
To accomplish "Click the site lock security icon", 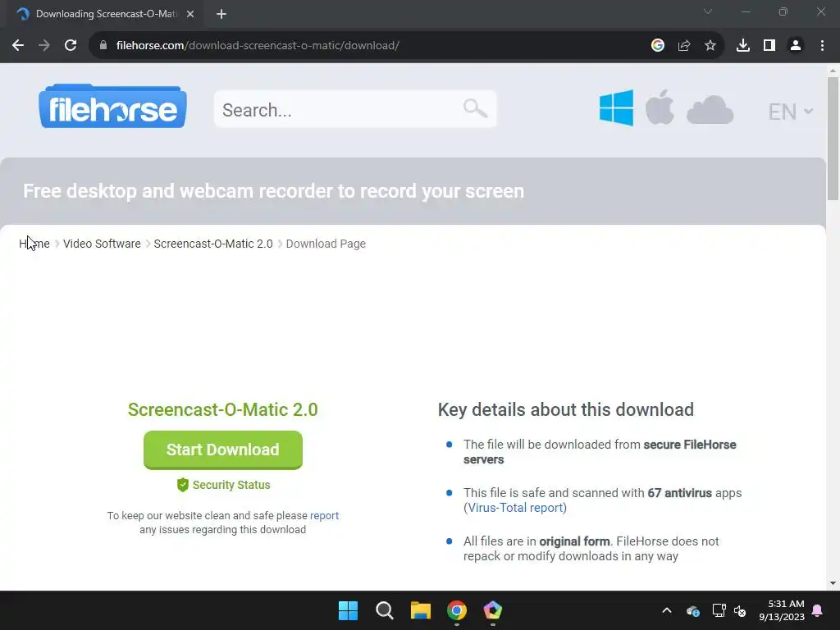I will [103, 46].
